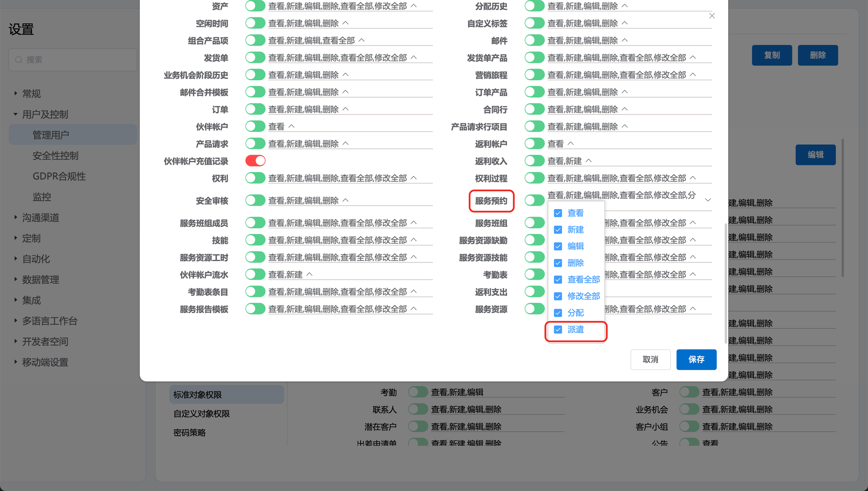Viewport: 868px width, 491px height.
Task: Click the search magnifier icon in settings
Action: (19, 60)
